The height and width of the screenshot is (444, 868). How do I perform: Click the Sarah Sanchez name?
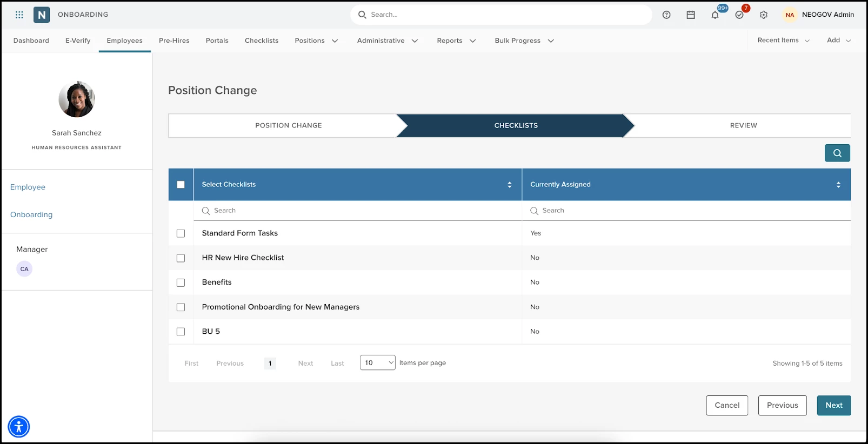click(77, 133)
